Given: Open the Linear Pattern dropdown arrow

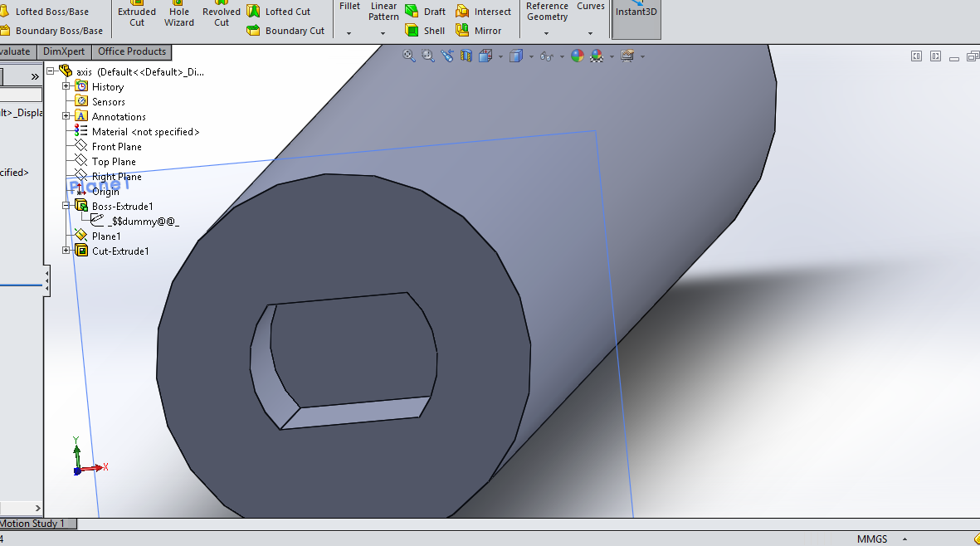Looking at the screenshot, I should (383, 33).
